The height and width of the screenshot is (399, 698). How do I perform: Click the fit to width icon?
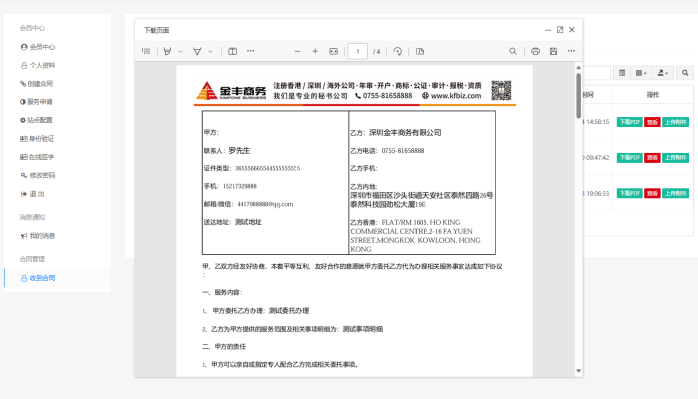pyautogui.click(x=333, y=51)
